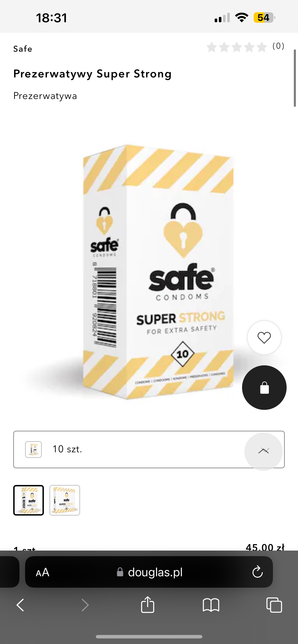Open the AA reader text settings
This screenshot has height=644, width=298.
click(42, 572)
